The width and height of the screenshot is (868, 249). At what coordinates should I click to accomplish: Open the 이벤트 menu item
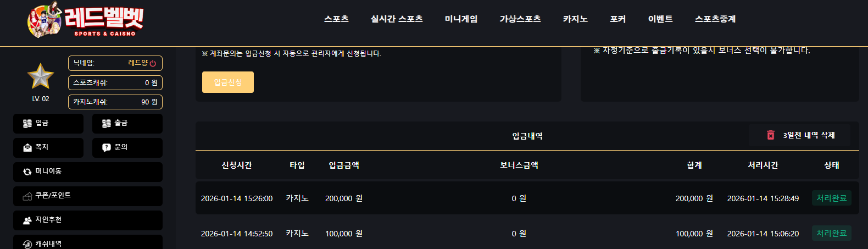pos(660,19)
